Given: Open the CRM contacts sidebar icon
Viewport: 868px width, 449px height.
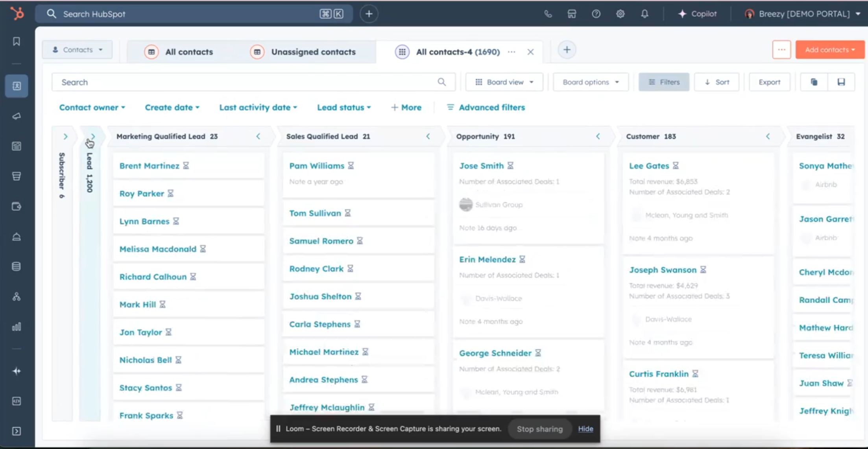Looking at the screenshot, I should coord(17,86).
